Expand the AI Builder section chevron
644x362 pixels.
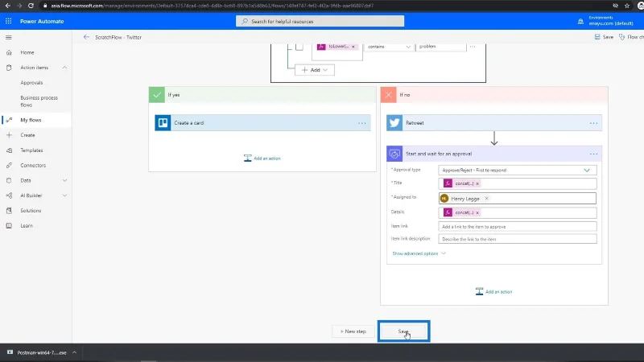64,195
